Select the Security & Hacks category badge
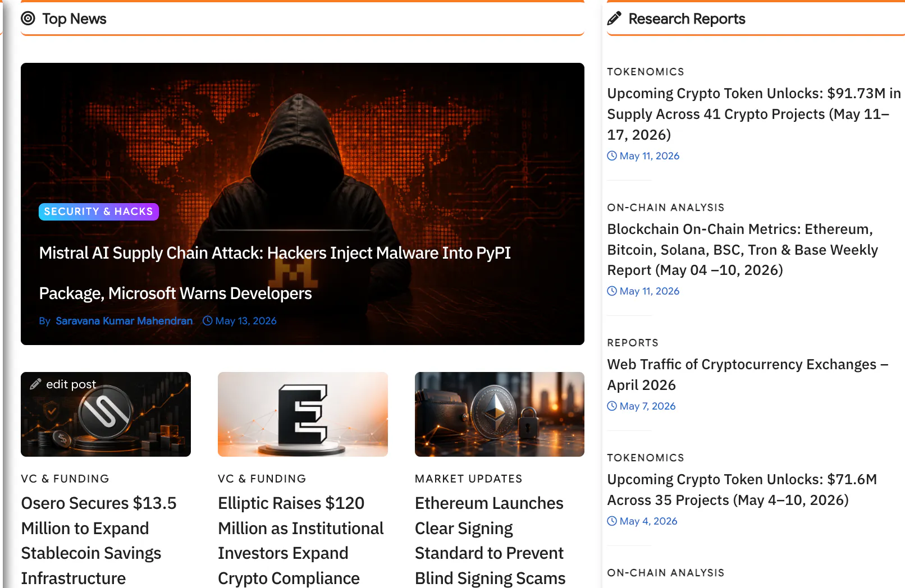Image resolution: width=905 pixels, height=588 pixels. [x=99, y=212]
